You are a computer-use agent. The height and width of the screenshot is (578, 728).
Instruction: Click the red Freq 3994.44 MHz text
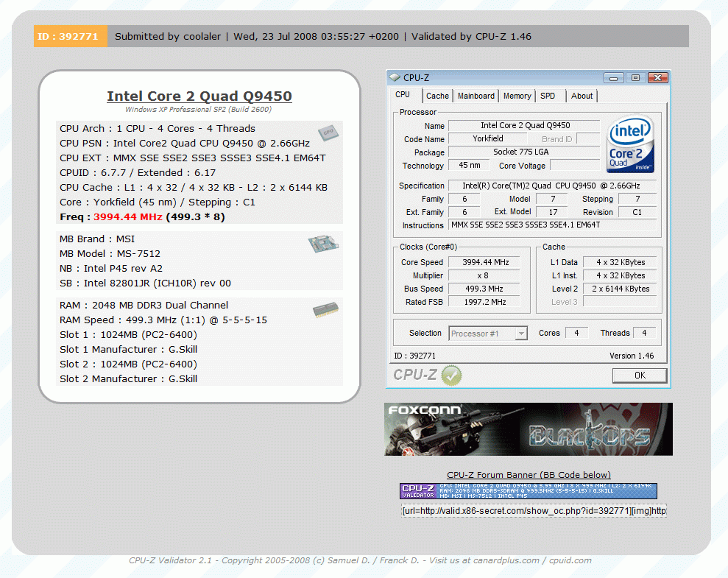[x=127, y=216]
